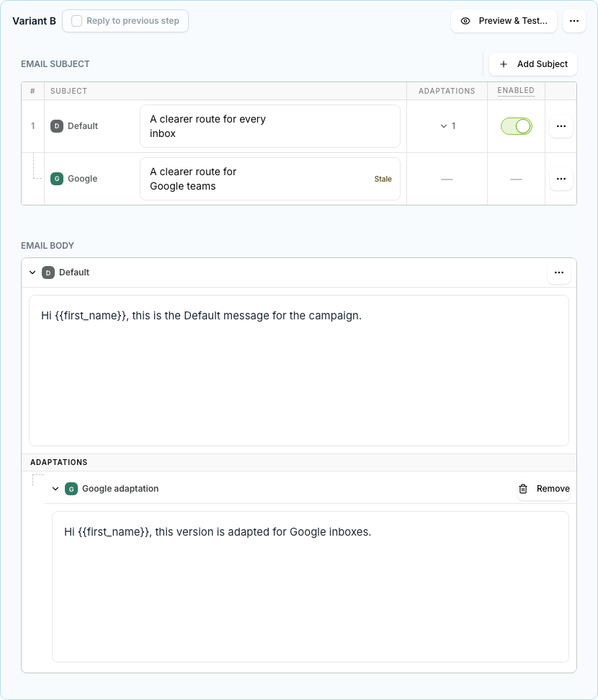Collapse the Default subject adaptations chevron

pyautogui.click(x=444, y=126)
